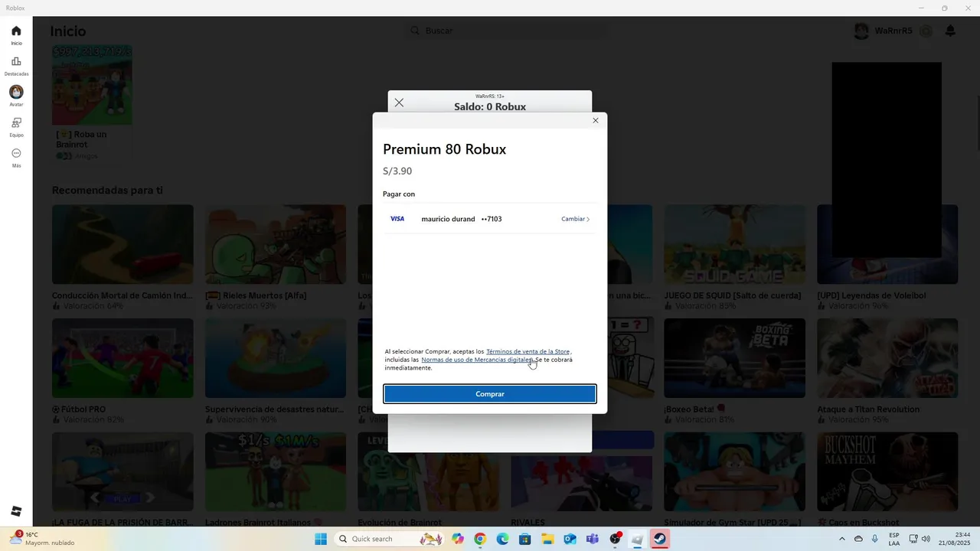Click the Comprar button
The height and width of the screenshot is (551, 980).
pyautogui.click(x=490, y=394)
